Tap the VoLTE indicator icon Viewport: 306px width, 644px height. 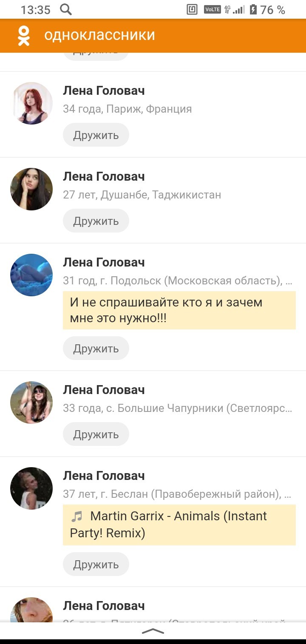pos(212,9)
